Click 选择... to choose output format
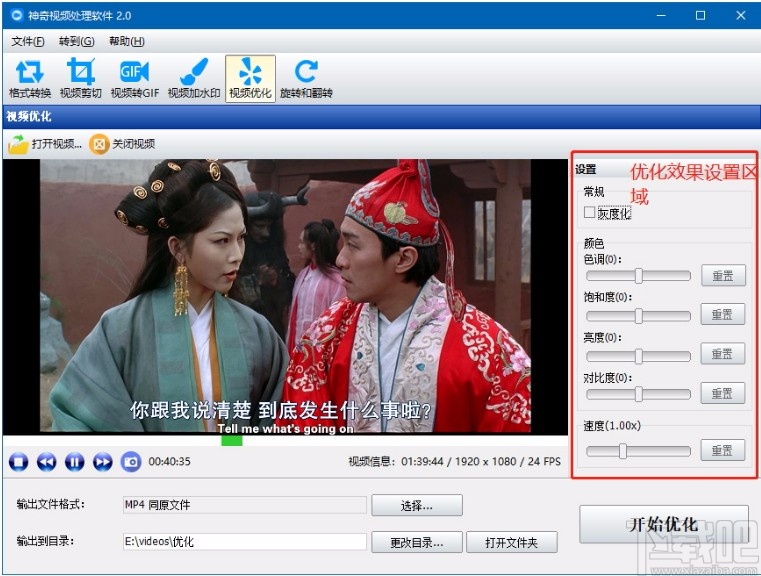 pyautogui.click(x=417, y=506)
